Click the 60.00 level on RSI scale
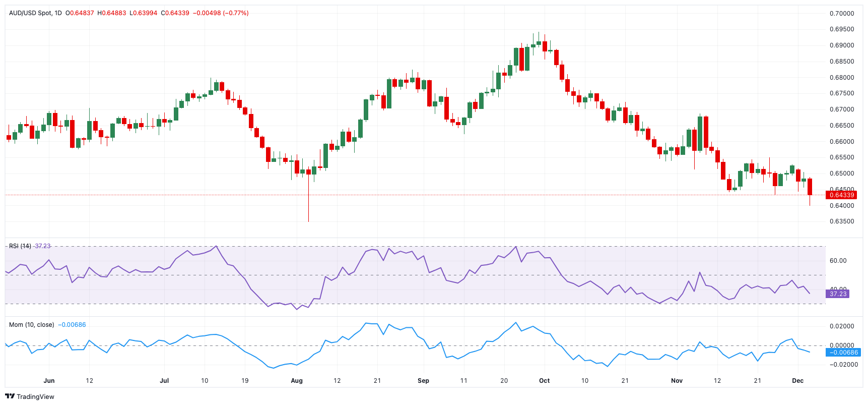This screenshot has height=405, width=868. (x=838, y=261)
